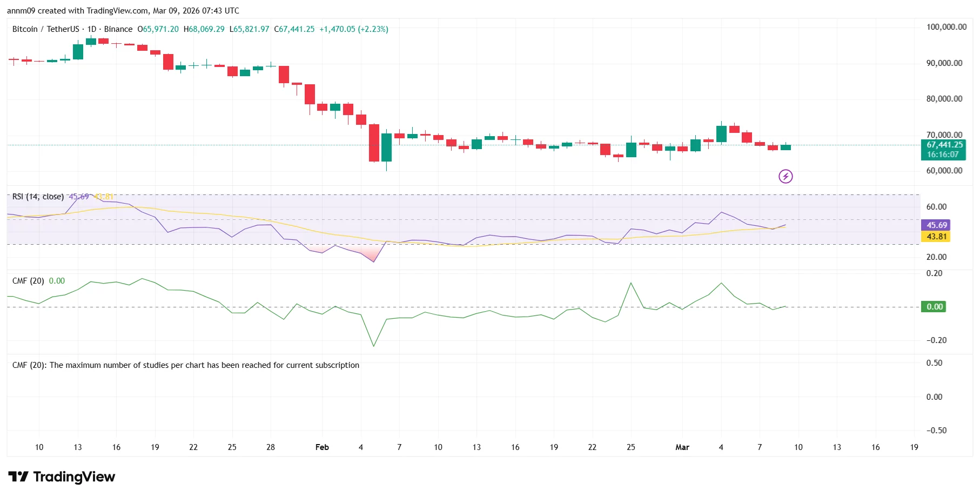Click the Mar label on the time axis
Viewport: 980px width, 497px height.
coord(682,447)
